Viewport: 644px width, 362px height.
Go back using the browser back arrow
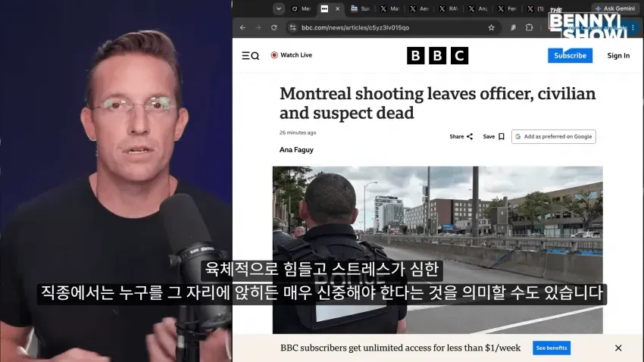[242, 27]
